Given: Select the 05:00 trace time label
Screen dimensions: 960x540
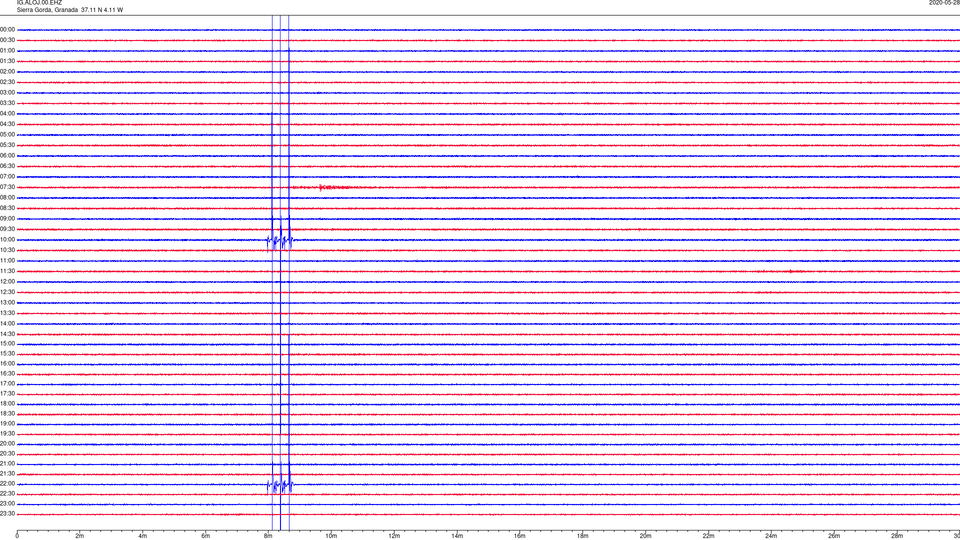Looking at the screenshot, I should [x=7, y=135].
